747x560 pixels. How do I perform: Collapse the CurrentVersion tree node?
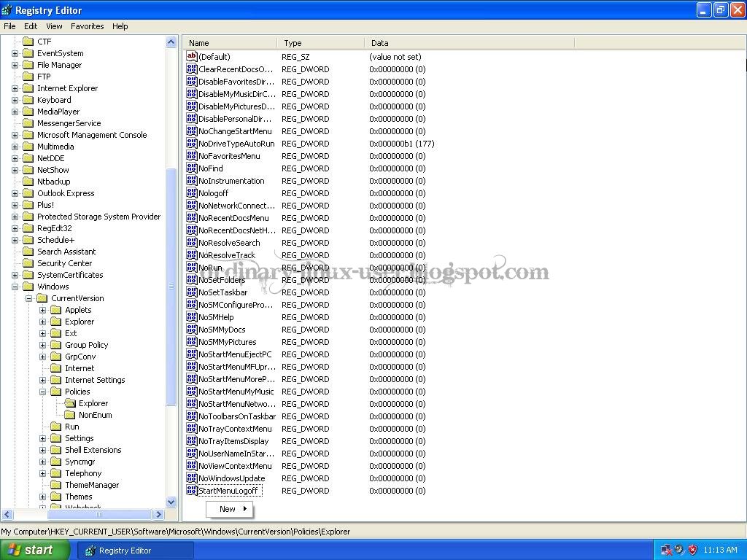[29, 298]
